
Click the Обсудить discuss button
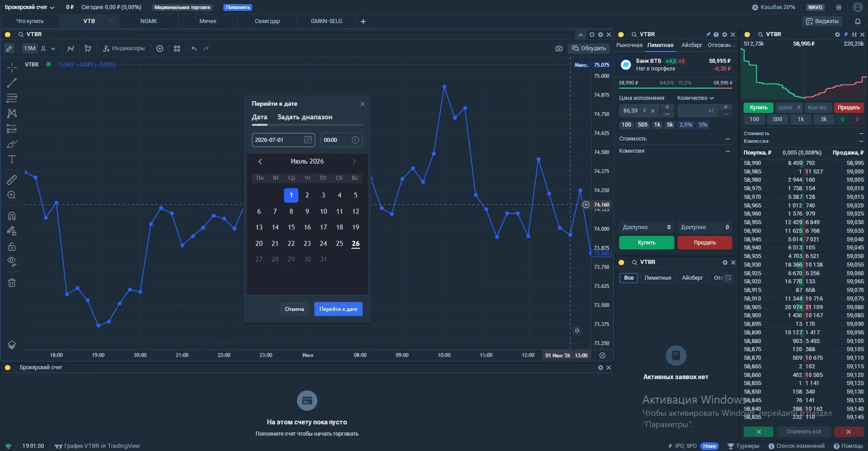pos(589,48)
